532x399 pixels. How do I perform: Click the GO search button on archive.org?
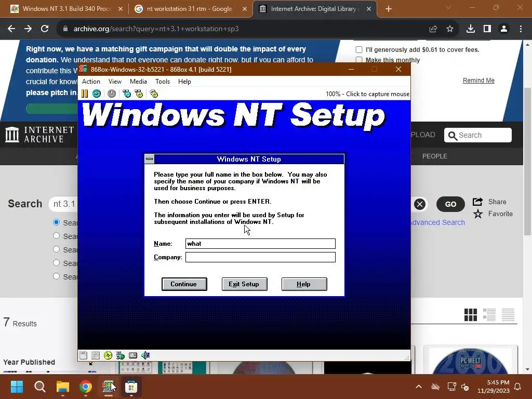click(x=450, y=204)
